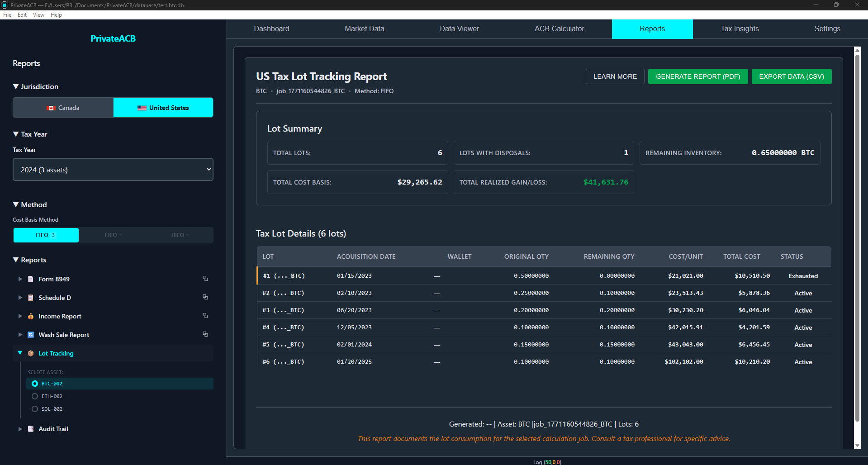This screenshot has width=868, height=465.
Task: Click the Schedule D document icon
Action: pos(30,298)
